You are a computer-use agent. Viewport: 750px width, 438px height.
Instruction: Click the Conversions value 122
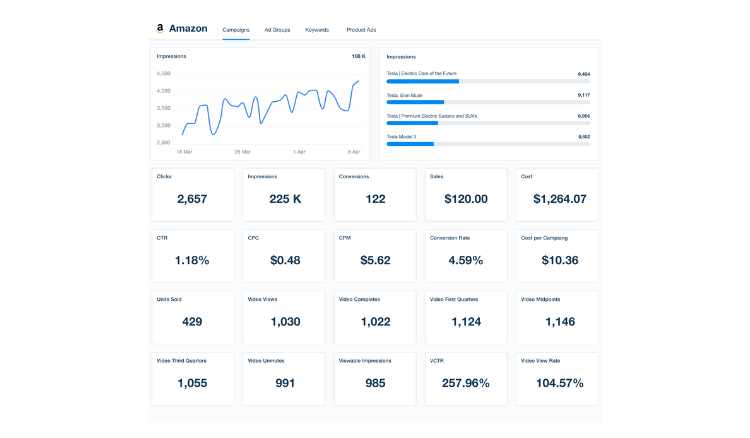click(375, 199)
